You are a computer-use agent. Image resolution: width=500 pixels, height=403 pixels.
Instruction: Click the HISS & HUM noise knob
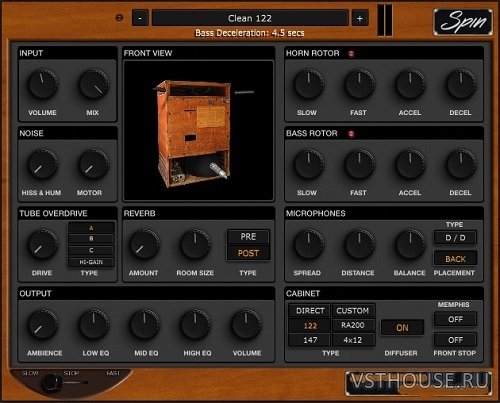click(x=43, y=164)
